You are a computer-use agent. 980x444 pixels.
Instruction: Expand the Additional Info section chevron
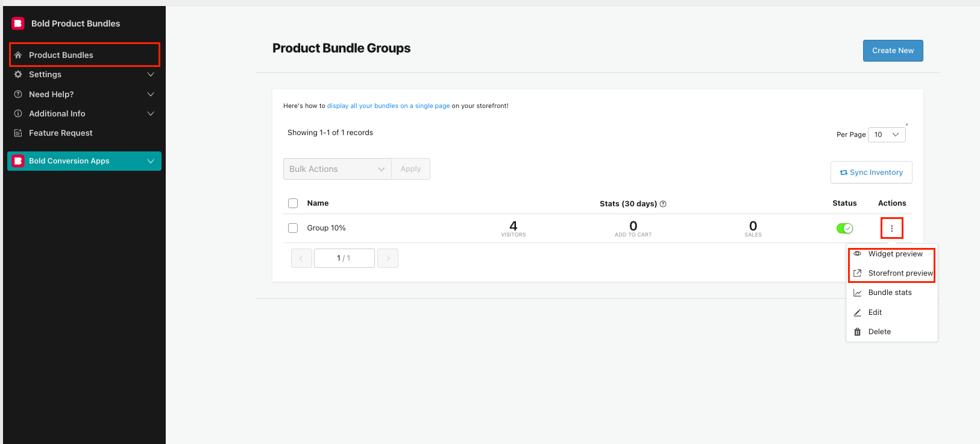(x=151, y=113)
